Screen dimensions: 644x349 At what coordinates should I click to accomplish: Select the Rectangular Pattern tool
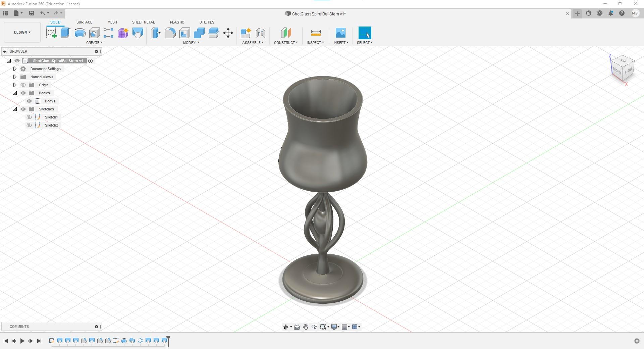[108, 33]
